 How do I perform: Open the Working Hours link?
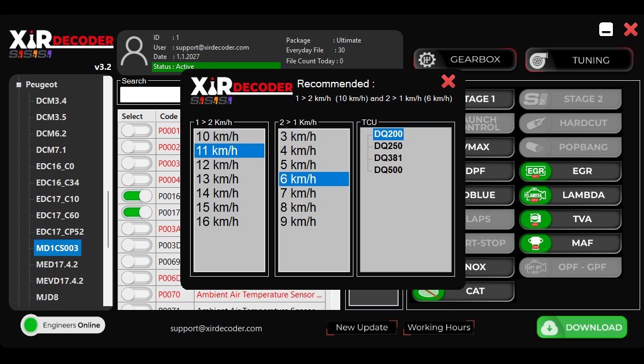[x=439, y=327]
